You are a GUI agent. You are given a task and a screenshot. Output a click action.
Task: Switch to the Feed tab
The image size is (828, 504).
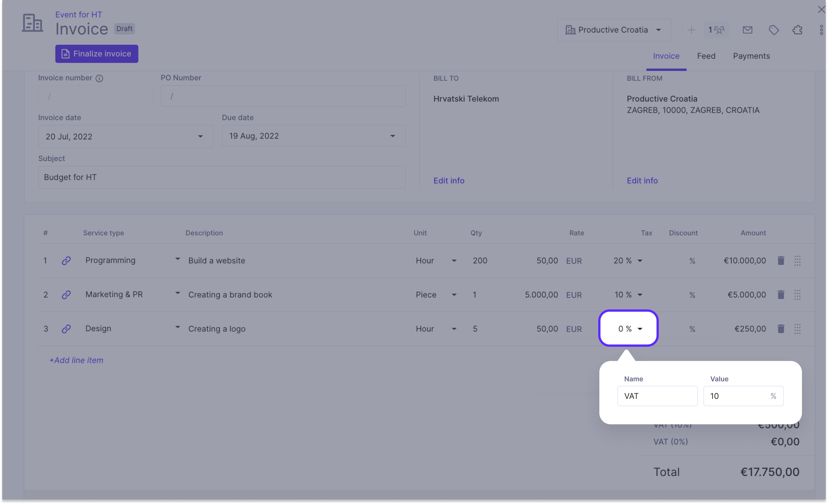706,56
